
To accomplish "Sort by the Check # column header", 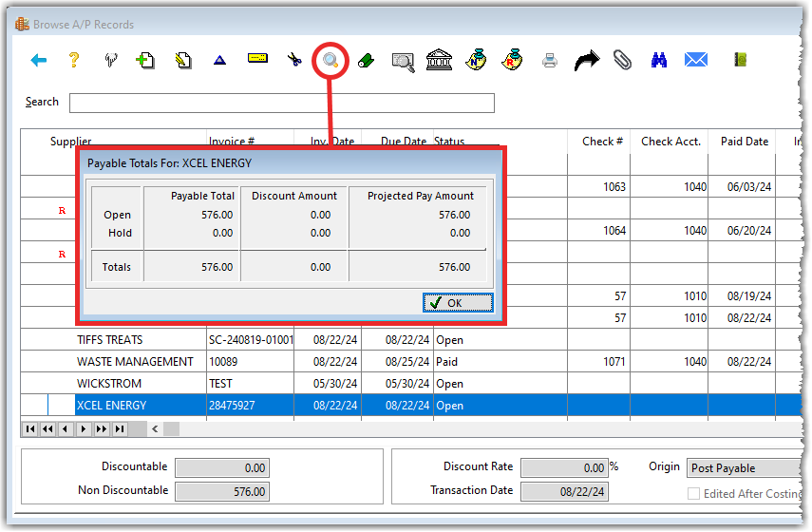I will [x=602, y=142].
